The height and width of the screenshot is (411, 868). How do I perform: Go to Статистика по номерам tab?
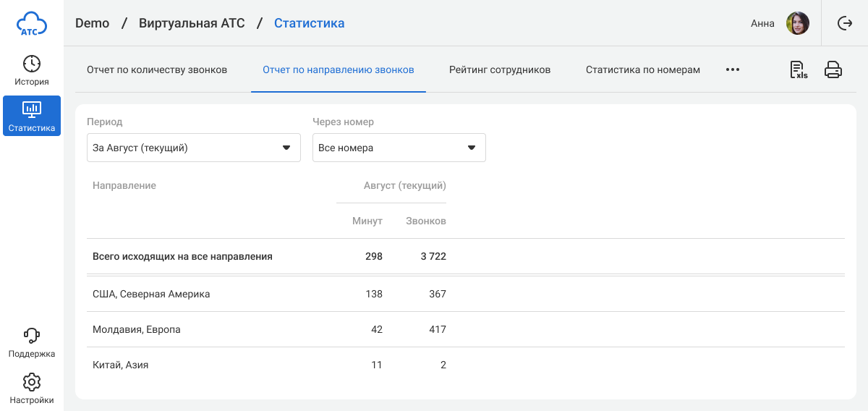(643, 70)
